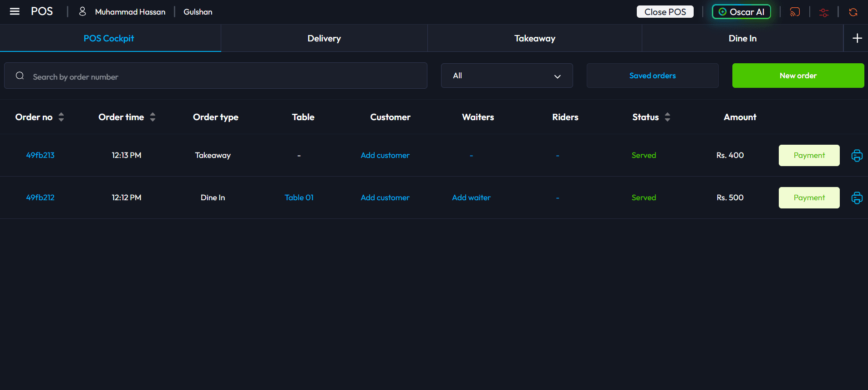The height and width of the screenshot is (390, 868).
Task: Click the 12:13 PM order time
Action: (127, 155)
